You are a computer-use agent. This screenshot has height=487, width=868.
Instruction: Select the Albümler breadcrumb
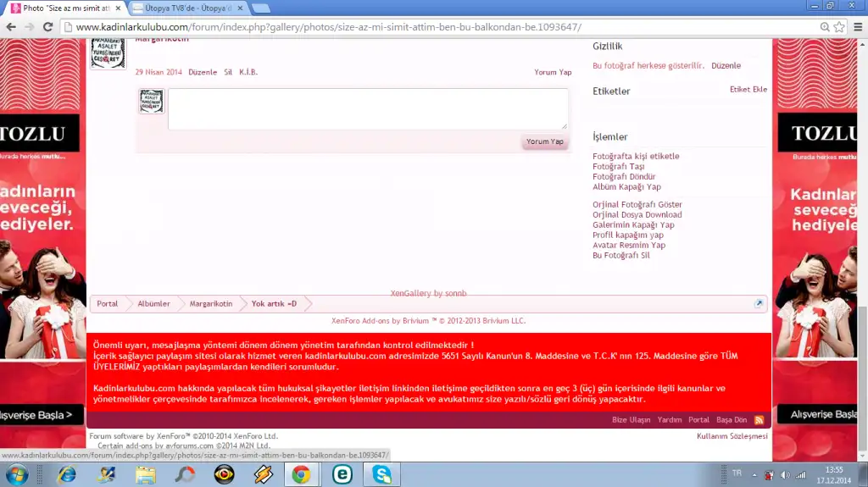(x=154, y=304)
